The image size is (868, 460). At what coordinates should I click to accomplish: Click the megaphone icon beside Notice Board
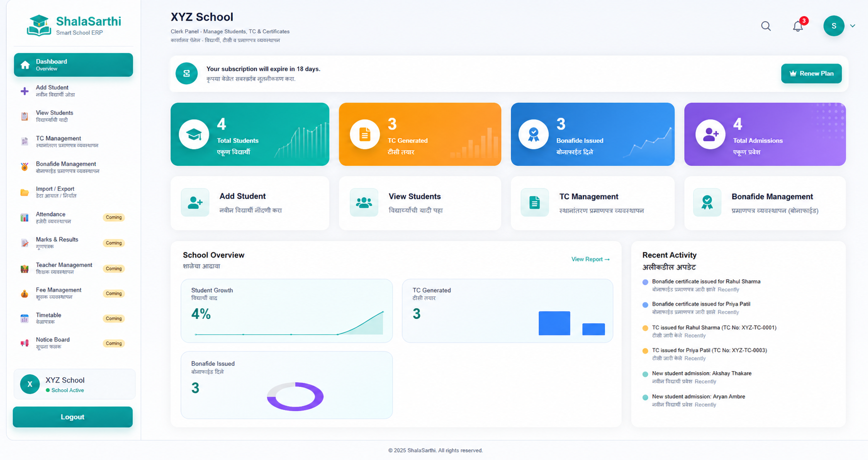pos(24,343)
